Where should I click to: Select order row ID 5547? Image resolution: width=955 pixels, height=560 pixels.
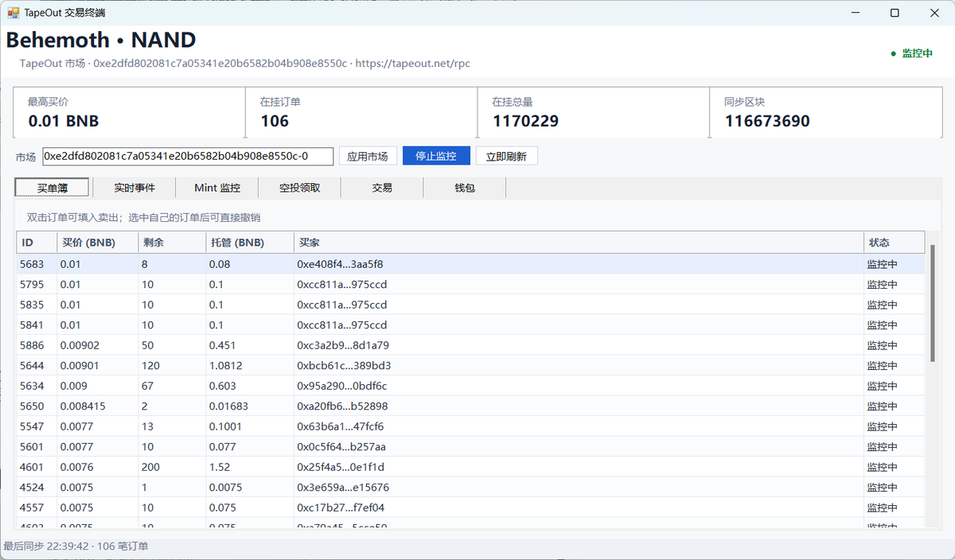(471, 426)
